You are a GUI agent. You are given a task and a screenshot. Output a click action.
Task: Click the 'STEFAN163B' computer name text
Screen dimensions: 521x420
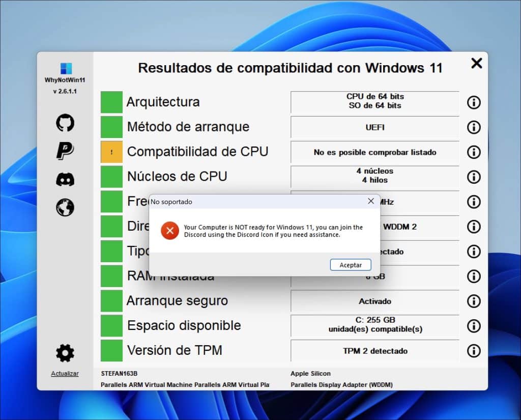click(119, 374)
